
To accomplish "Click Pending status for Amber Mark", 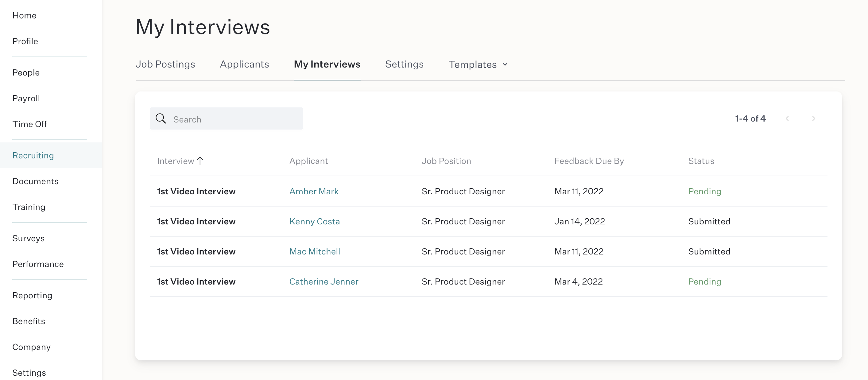I will [x=705, y=191].
